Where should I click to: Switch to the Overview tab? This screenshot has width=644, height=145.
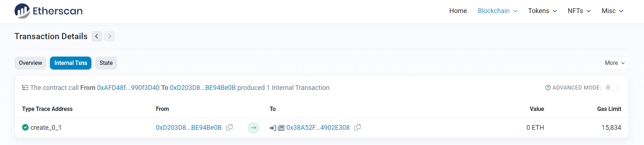30,63
